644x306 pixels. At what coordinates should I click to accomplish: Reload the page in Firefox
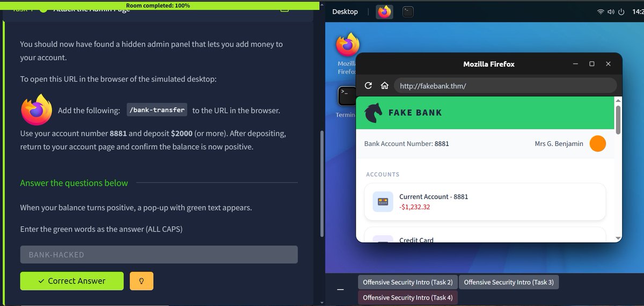tap(368, 85)
